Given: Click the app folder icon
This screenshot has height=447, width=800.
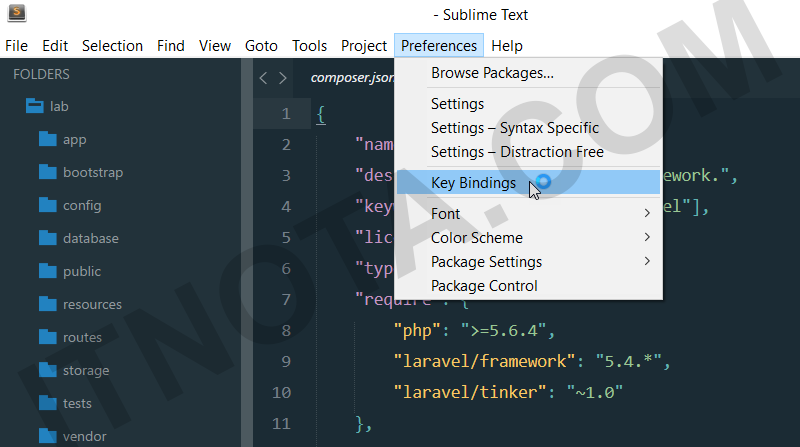Looking at the screenshot, I should [47, 139].
